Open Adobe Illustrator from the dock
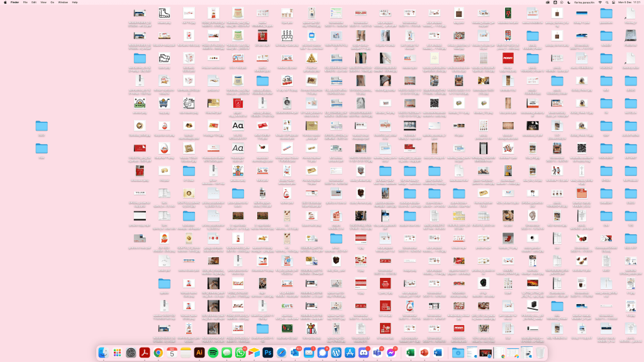The height and width of the screenshot is (362, 644). 199,353
